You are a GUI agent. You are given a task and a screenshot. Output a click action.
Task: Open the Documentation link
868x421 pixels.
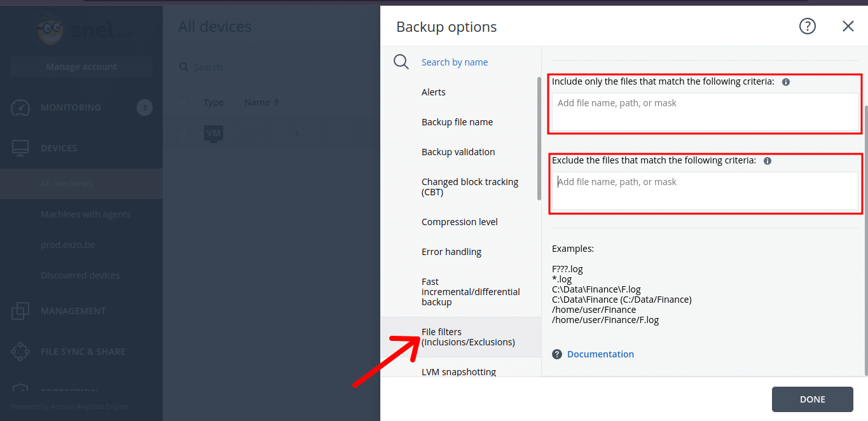click(600, 354)
